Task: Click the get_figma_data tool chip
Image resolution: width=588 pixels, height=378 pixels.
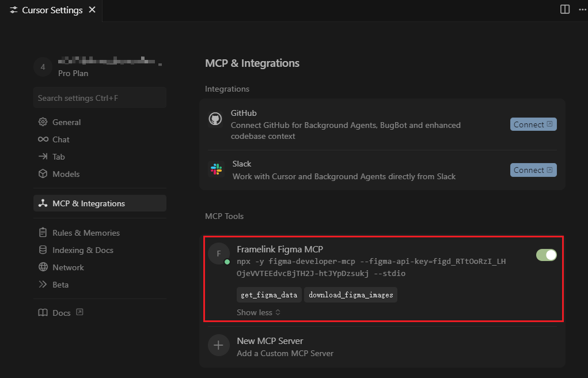Action: [x=269, y=294]
